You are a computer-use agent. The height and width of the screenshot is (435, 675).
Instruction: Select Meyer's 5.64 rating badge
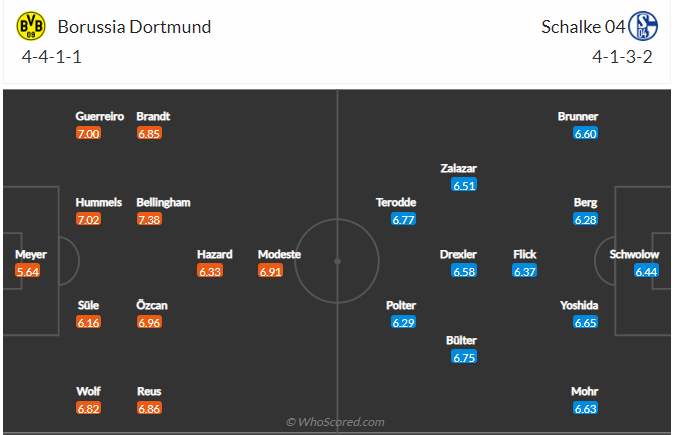coord(28,271)
